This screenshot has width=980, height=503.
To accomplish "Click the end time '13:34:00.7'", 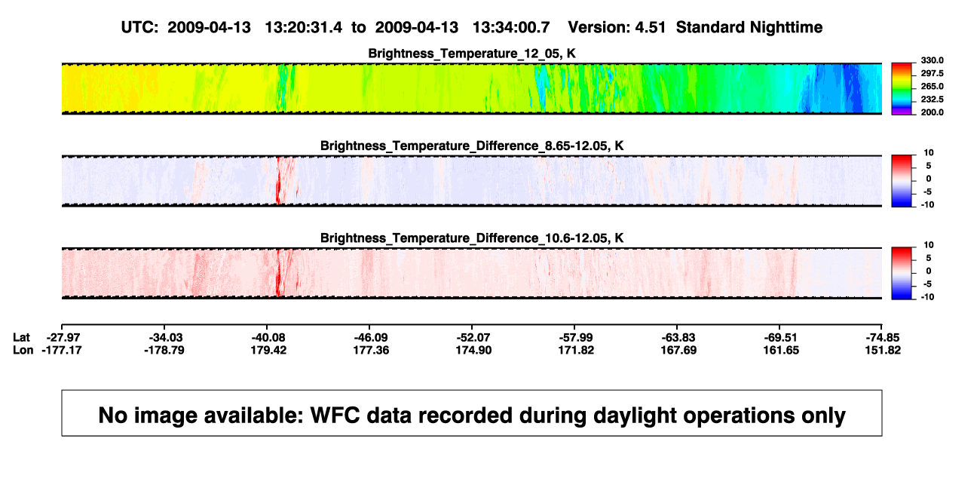I will click(511, 27).
